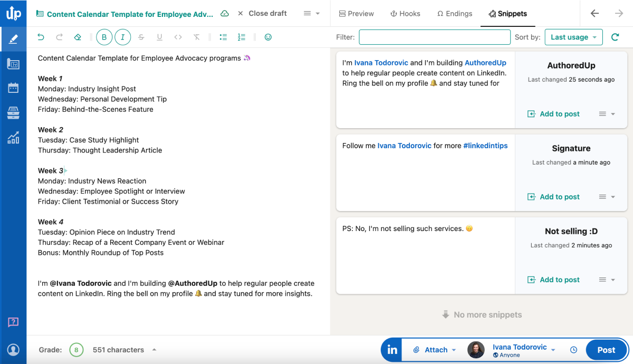633x364 pixels.
Task: Open the editor pencil icon in sidebar
Action: pyautogui.click(x=13, y=39)
